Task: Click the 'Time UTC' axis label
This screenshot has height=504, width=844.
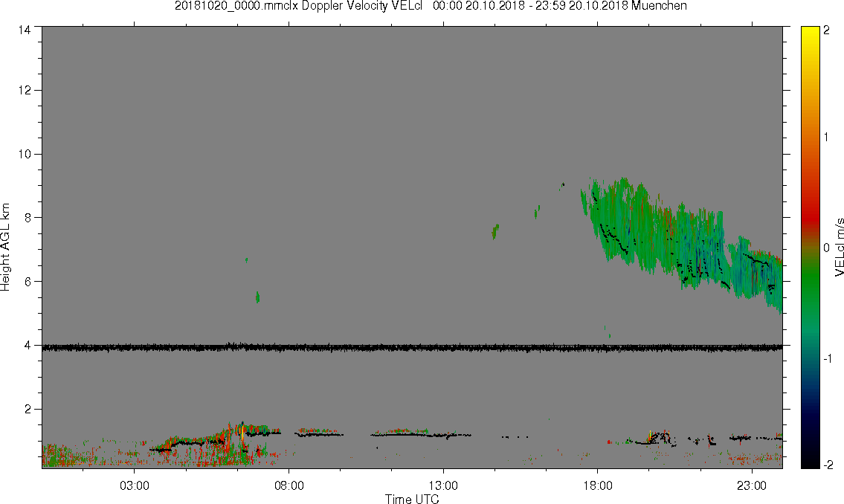Action: click(x=412, y=499)
